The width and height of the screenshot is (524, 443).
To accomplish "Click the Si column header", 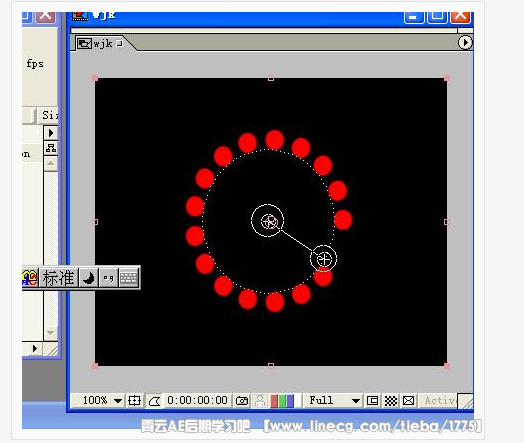I will pyautogui.click(x=48, y=115).
